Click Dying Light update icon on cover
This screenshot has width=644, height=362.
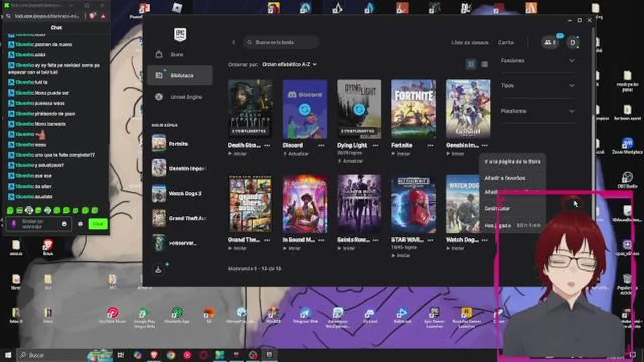pyautogui.click(x=359, y=109)
